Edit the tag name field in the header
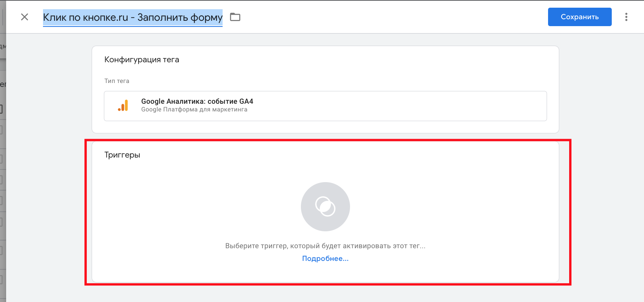Image resolution: width=644 pixels, height=302 pixels. click(132, 17)
